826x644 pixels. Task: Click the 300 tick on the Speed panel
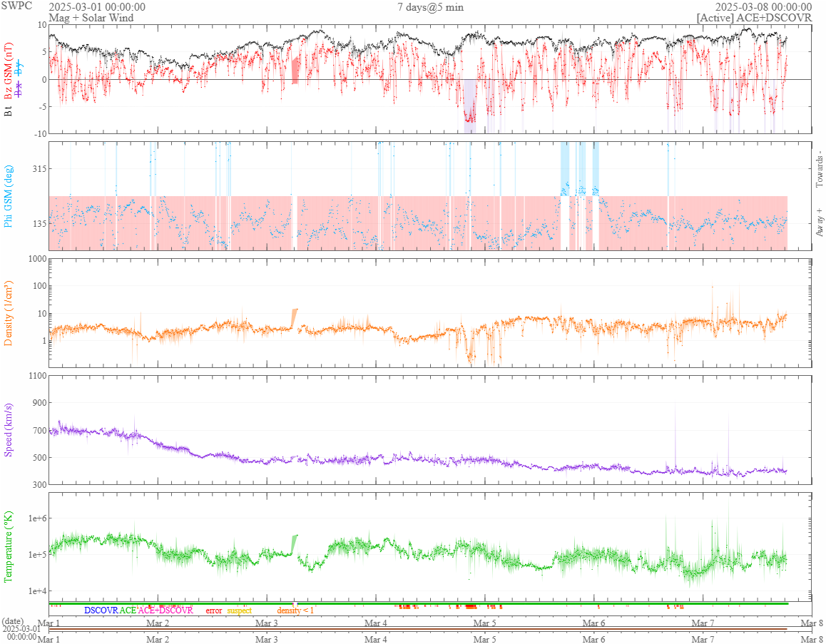tap(39, 485)
